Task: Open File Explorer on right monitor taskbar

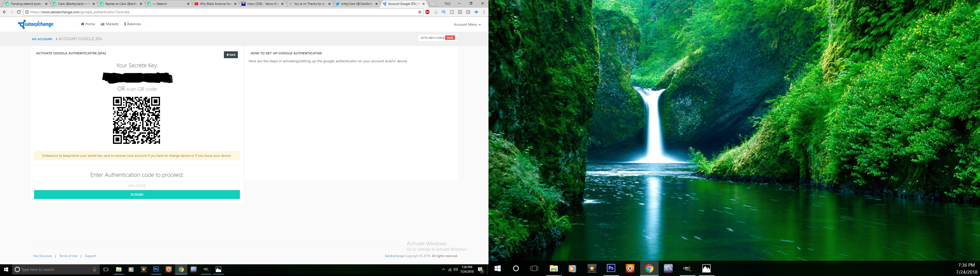Action: click(554, 268)
